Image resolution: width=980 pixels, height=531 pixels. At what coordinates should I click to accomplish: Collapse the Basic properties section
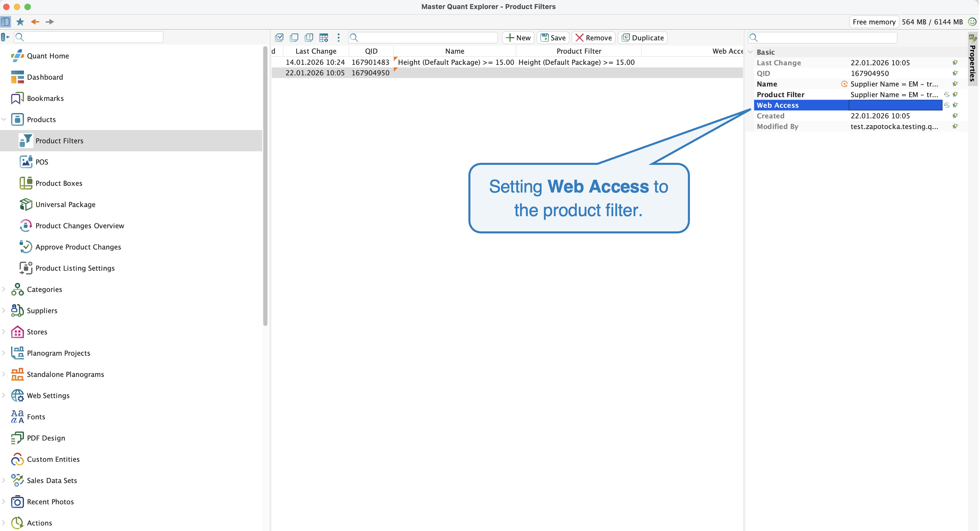click(751, 52)
